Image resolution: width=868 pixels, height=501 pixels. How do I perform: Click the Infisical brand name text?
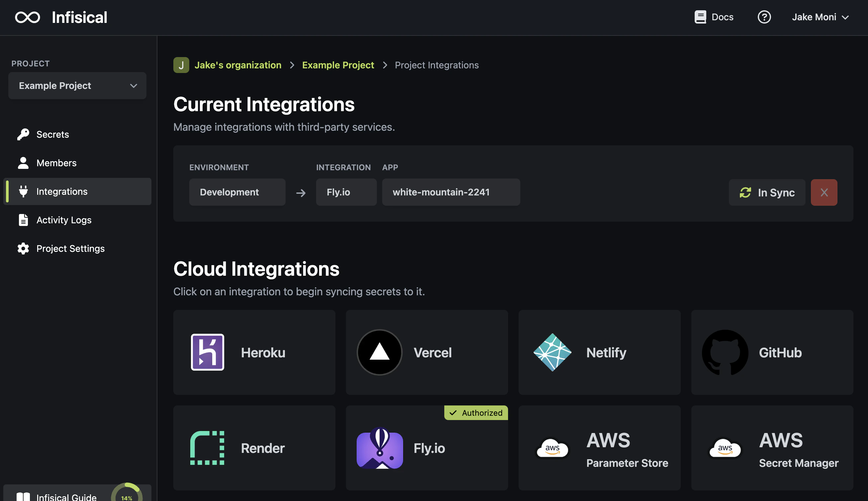(x=79, y=17)
